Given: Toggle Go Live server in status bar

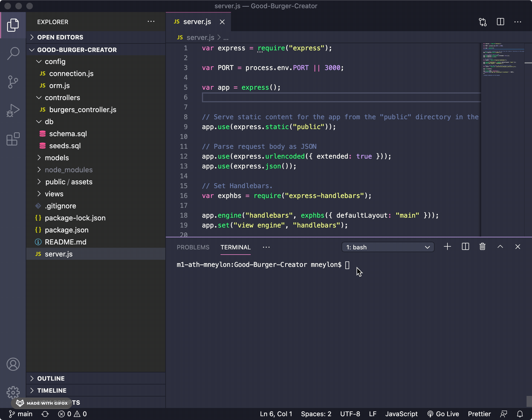Looking at the screenshot, I should [443, 414].
